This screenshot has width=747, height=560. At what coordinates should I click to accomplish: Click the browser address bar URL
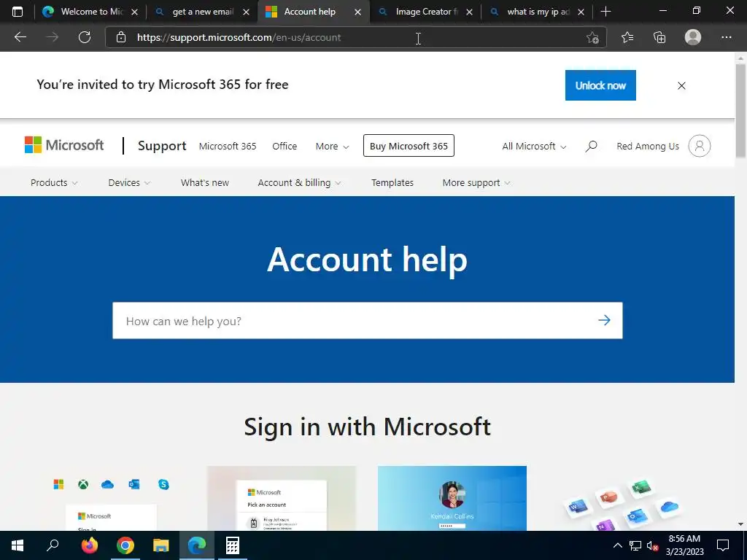pos(239,37)
